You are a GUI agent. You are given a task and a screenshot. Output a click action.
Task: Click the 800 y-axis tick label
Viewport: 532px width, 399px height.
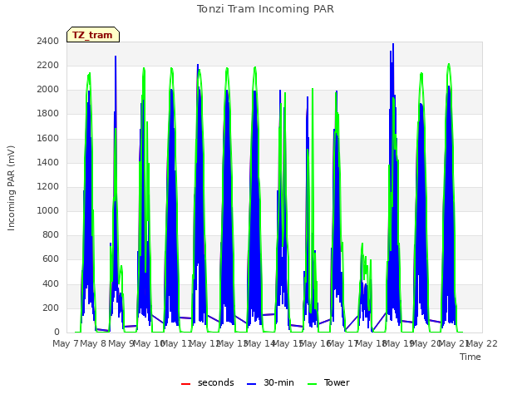(51, 234)
